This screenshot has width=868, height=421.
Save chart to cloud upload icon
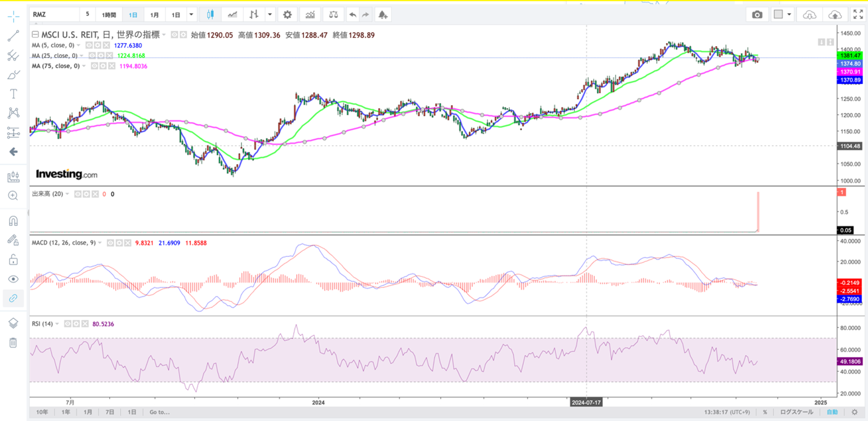point(835,15)
